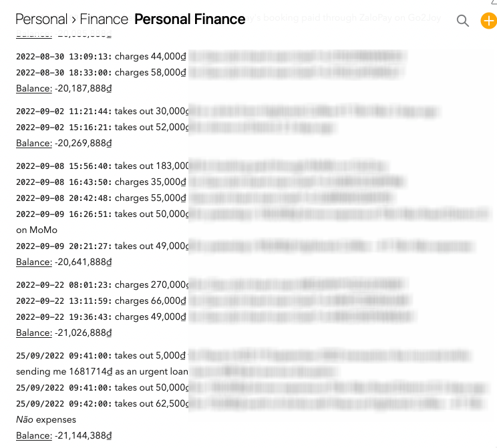497x448 pixels.
Task: Click the 'on MoMo' text line
Action: (37, 230)
